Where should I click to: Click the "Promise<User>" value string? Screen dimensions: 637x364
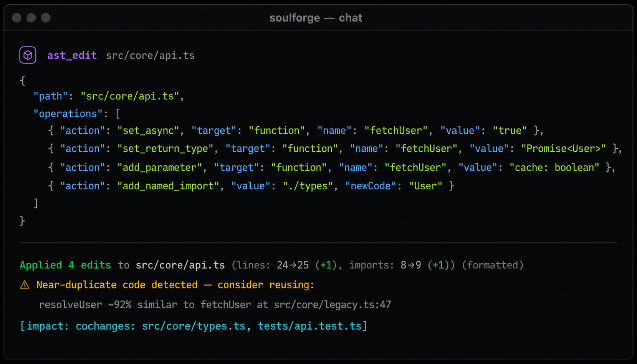[563, 149]
